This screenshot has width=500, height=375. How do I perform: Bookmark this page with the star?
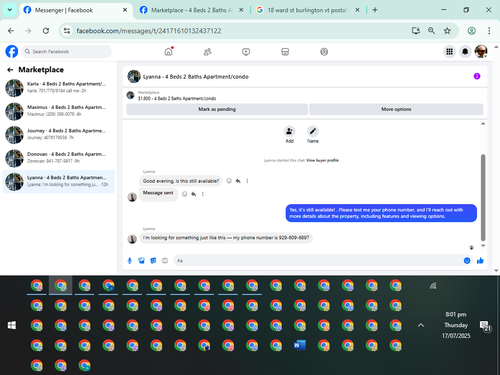(447, 31)
